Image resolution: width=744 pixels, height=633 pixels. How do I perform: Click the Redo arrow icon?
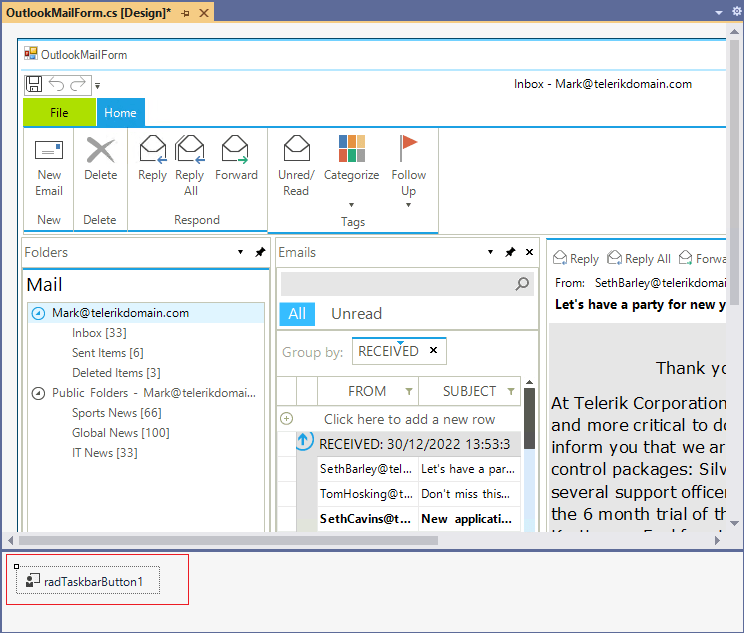(x=78, y=84)
